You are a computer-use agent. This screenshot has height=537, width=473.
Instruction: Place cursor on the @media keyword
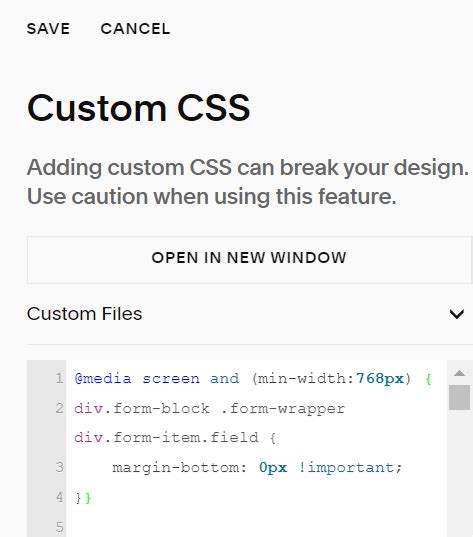[103, 379]
